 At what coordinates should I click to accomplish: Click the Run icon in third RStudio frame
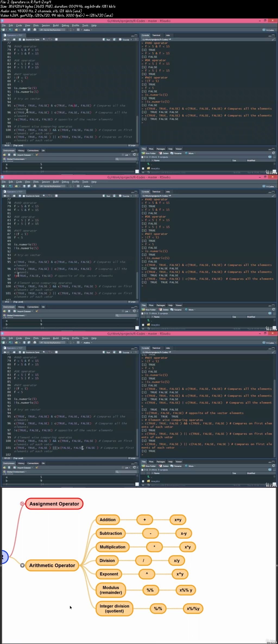pos(106,352)
